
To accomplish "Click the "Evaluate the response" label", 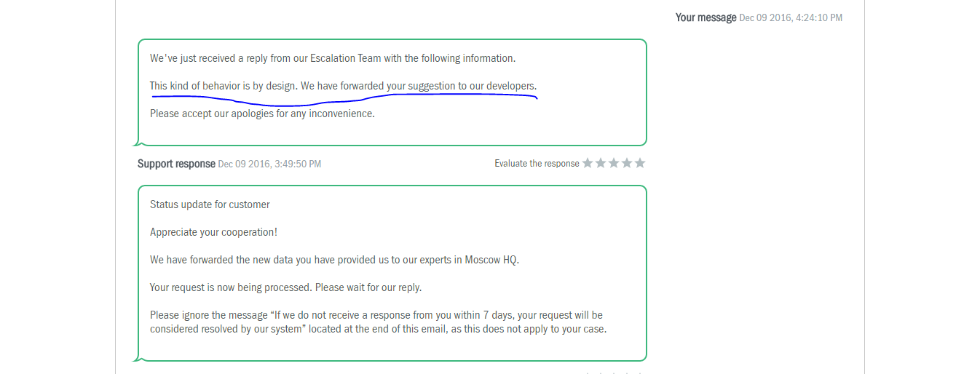I will [x=537, y=164].
